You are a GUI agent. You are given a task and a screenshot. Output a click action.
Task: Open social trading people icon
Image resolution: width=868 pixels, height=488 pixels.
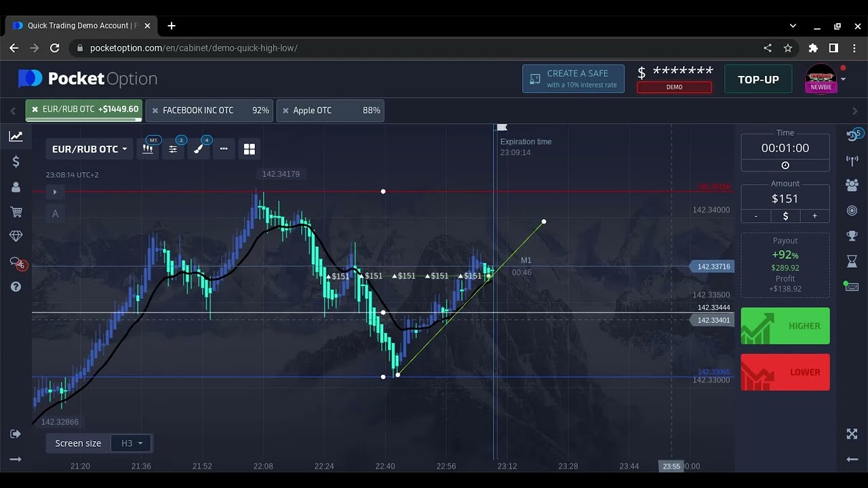(852, 185)
